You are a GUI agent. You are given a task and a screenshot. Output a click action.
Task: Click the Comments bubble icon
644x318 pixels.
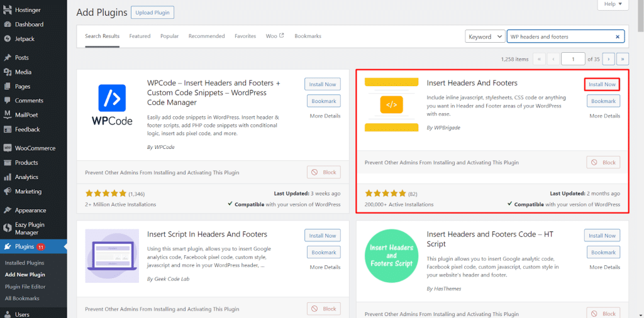coord(7,101)
